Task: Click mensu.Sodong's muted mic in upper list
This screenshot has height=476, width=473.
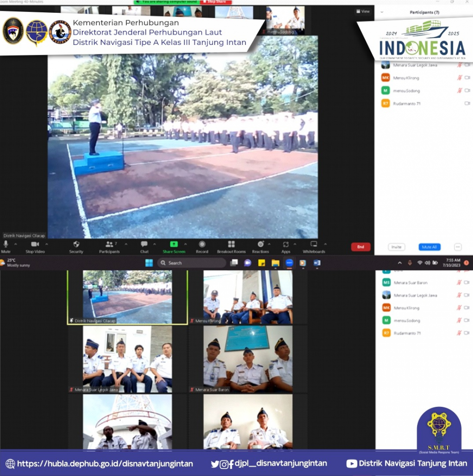Action: (460, 90)
